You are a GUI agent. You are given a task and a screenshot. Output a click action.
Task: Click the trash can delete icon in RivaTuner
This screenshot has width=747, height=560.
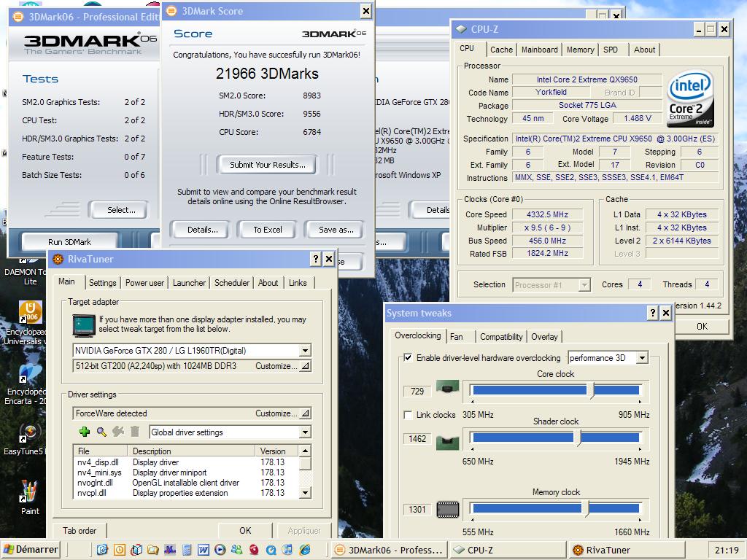point(135,432)
